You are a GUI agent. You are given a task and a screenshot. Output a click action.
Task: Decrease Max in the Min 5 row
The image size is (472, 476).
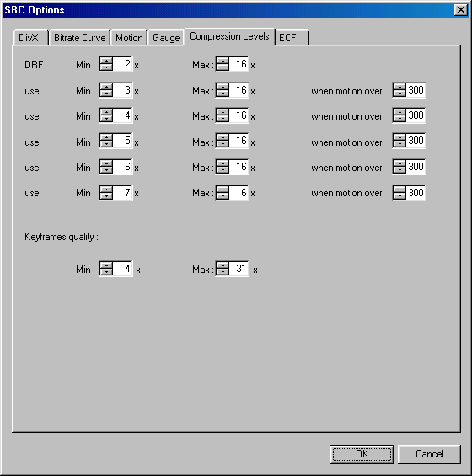click(x=223, y=144)
